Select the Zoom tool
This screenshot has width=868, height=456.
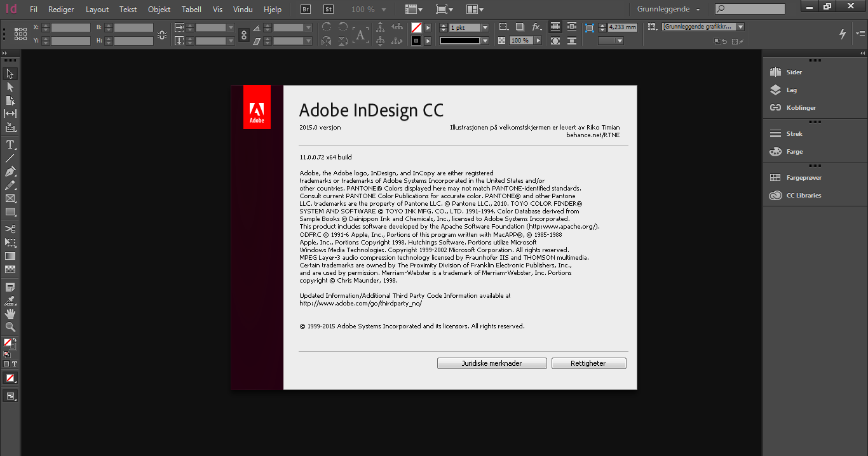[10, 327]
